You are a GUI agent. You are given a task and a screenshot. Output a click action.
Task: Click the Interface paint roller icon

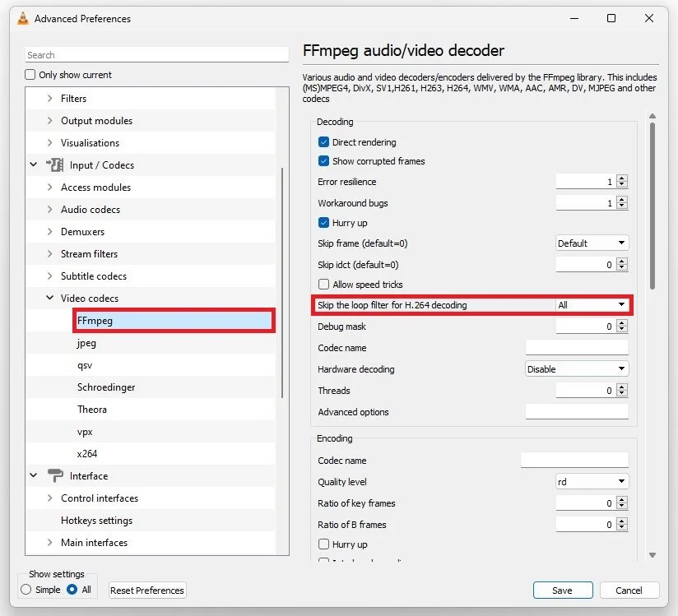pyautogui.click(x=55, y=475)
